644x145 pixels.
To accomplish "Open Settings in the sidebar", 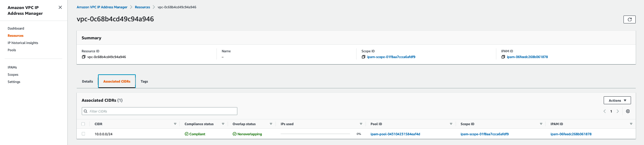I will (x=14, y=82).
